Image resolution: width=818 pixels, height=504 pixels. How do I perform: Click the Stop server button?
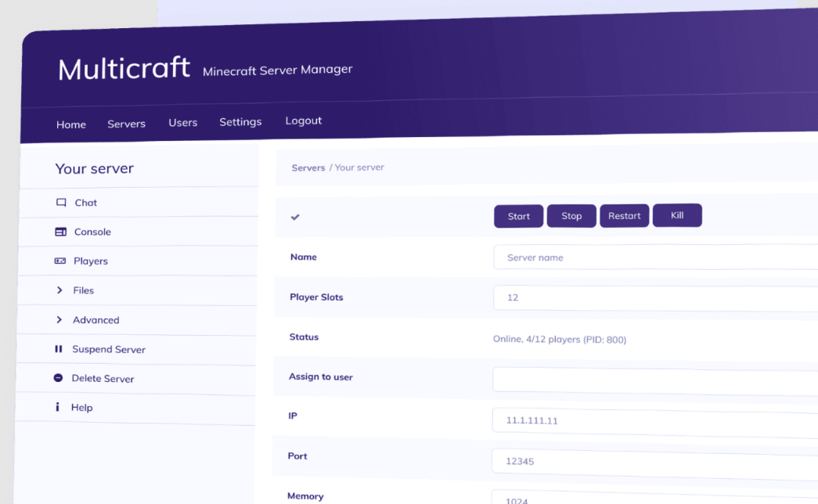[x=571, y=215]
